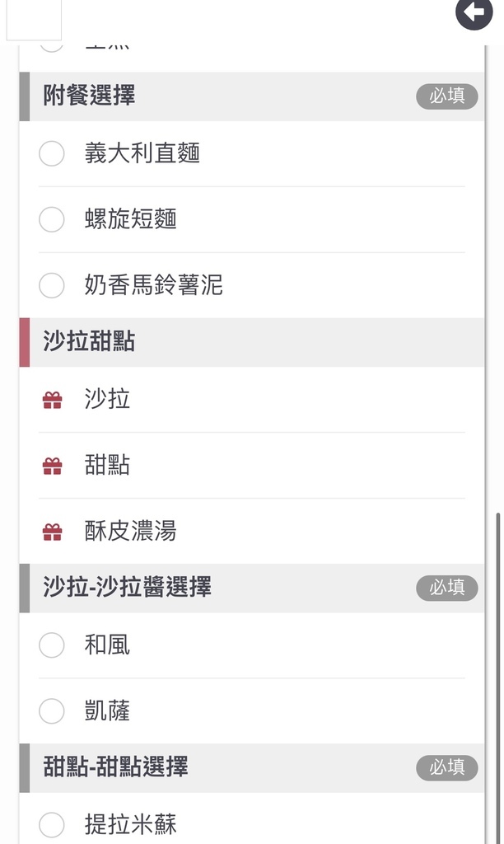
Task: Tap the back arrow icon
Action: [x=474, y=13]
